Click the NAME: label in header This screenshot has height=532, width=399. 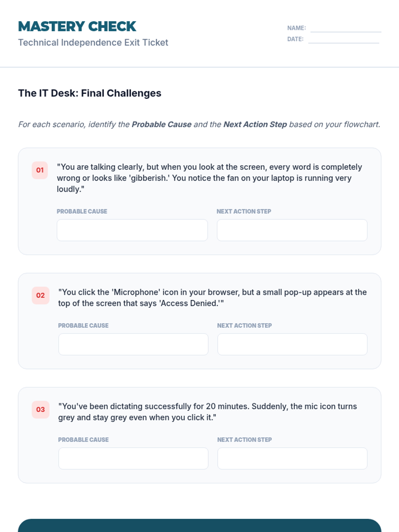tap(297, 28)
